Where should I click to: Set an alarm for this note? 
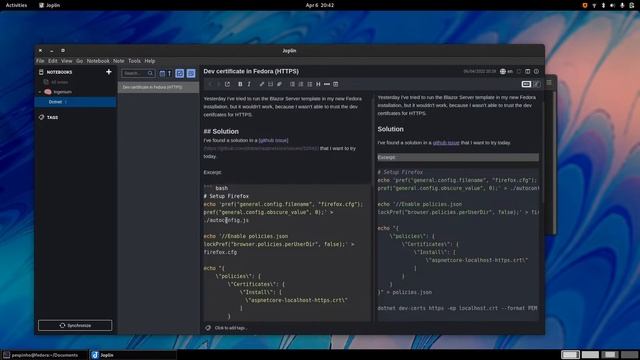(519, 71)
